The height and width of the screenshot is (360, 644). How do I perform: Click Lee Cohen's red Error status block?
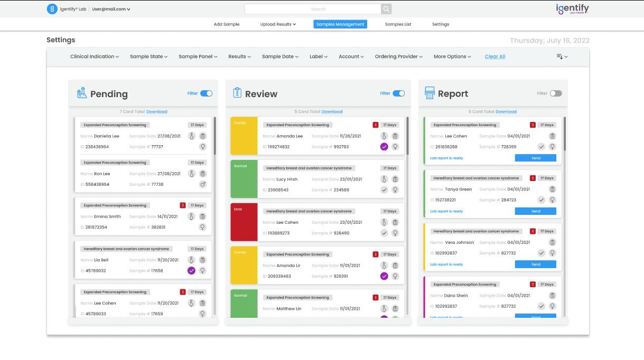point(244,222)
